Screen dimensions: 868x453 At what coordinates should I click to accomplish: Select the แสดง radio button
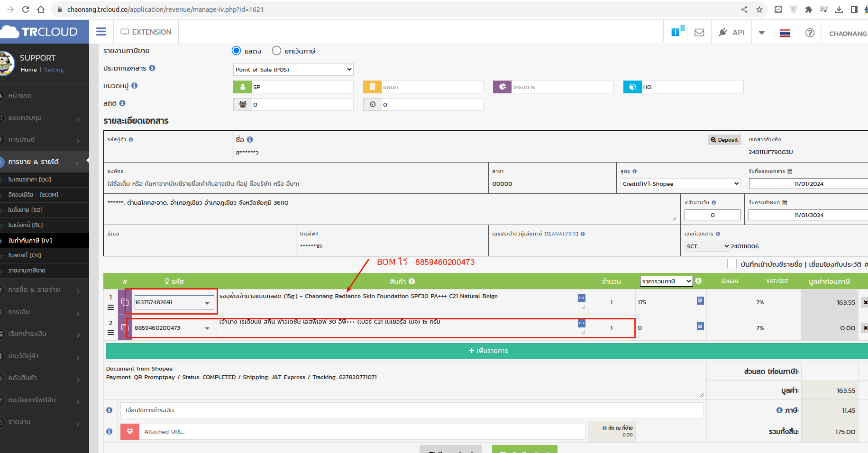(236, 50)
